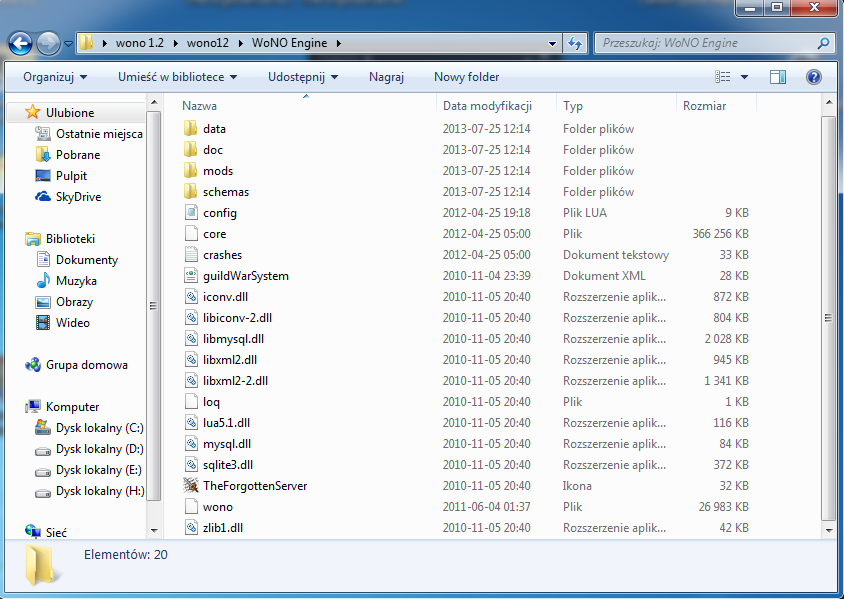This screenshot has height=599, width=844.
Task: Open SkyDrive in the sidebar
Action: tap(78, 196)
